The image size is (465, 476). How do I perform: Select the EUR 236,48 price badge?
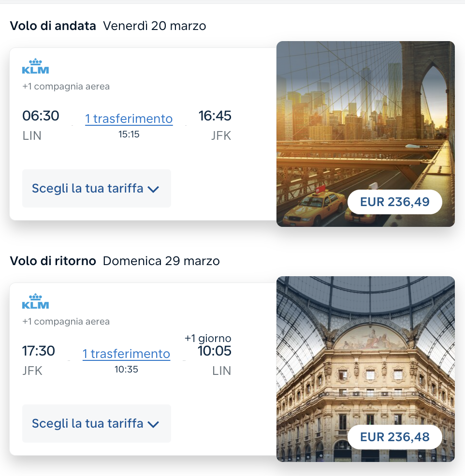click(x=394, y=437)
